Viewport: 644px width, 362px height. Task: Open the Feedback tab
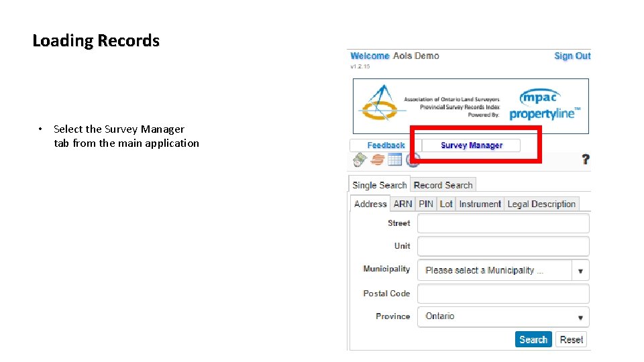click(x=386, y=145)
